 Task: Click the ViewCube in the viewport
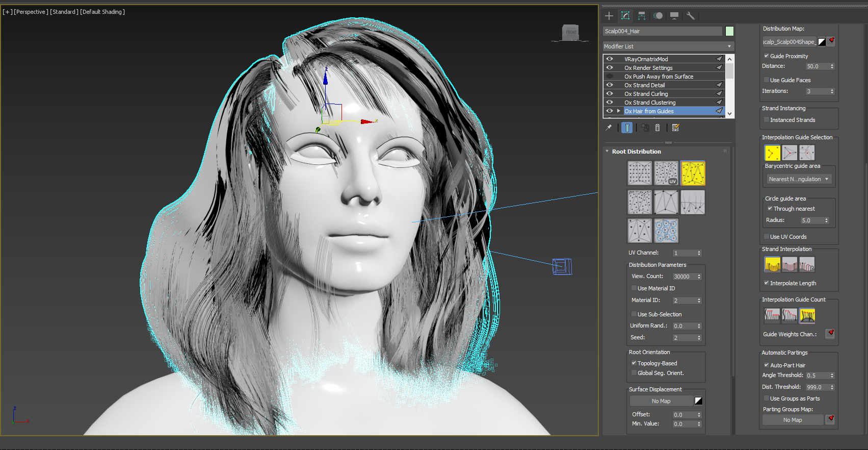pos(571,33)
